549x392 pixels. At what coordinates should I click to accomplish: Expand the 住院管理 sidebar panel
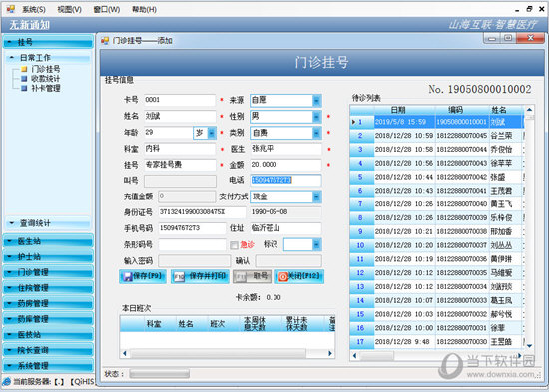tap(48, 288)
